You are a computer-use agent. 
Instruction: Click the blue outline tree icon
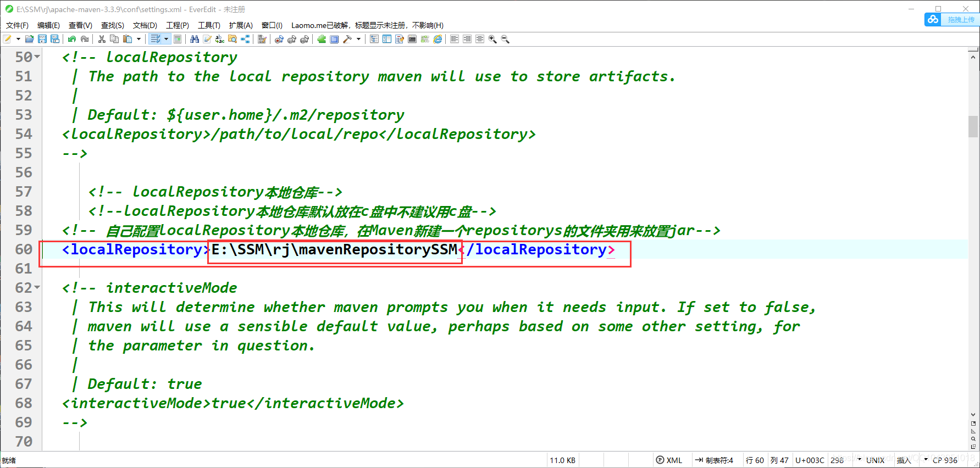coord(245,39)
